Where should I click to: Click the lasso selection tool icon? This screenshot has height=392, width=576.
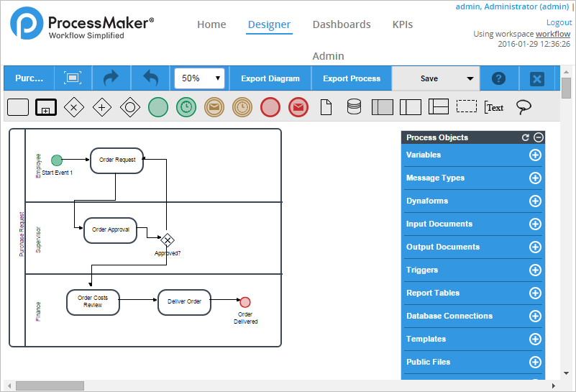(524, 107)
